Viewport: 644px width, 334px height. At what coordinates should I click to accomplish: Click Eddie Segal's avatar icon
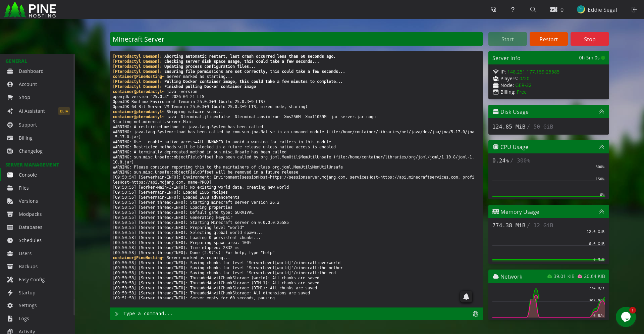pyautogui.click(x=581, y=9)
